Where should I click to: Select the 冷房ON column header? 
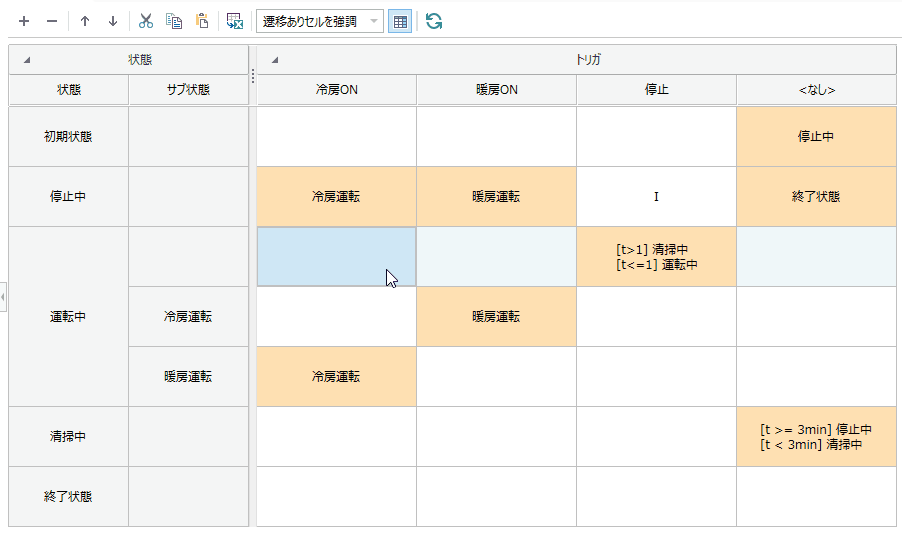click(337, 90)
